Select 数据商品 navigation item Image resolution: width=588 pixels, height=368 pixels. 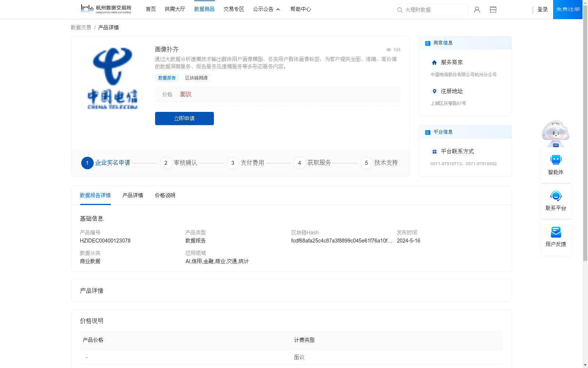pyautogui.click(x=204, y=9)
